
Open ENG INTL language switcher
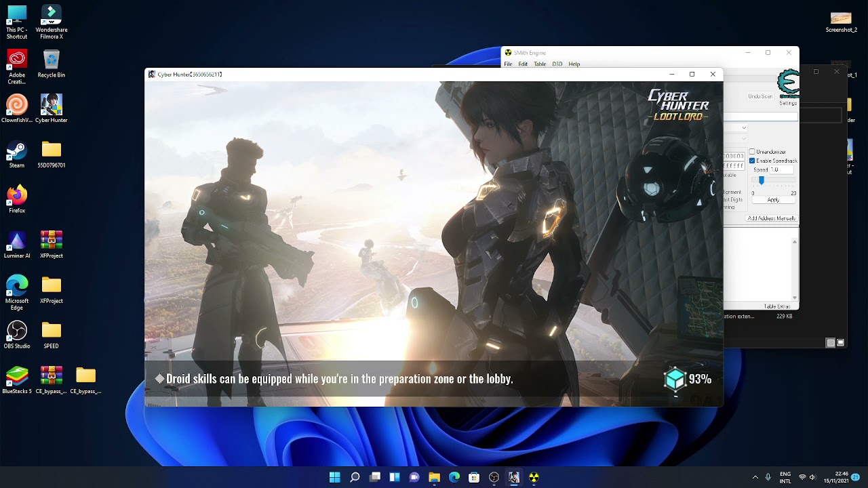coord(785,477)
